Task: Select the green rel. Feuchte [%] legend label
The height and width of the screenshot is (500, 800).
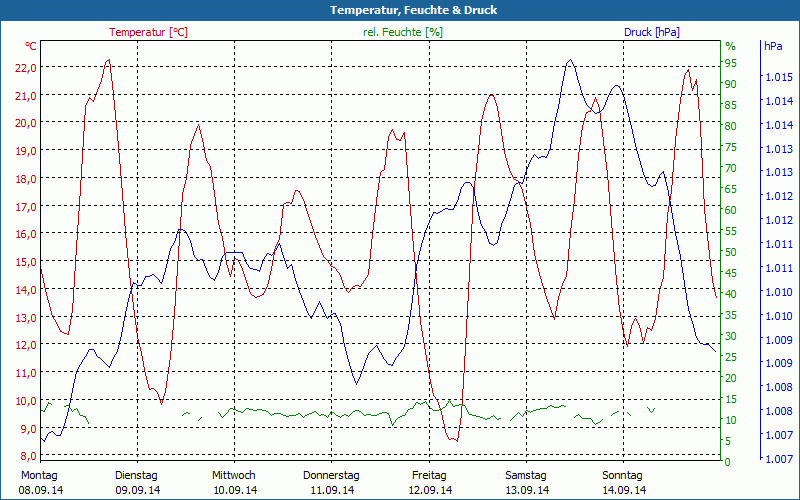Action: point(402,32)
